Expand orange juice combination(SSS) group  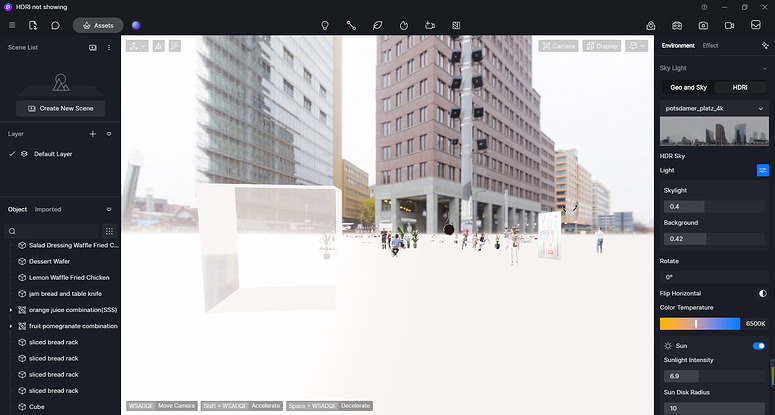point(11,310)
